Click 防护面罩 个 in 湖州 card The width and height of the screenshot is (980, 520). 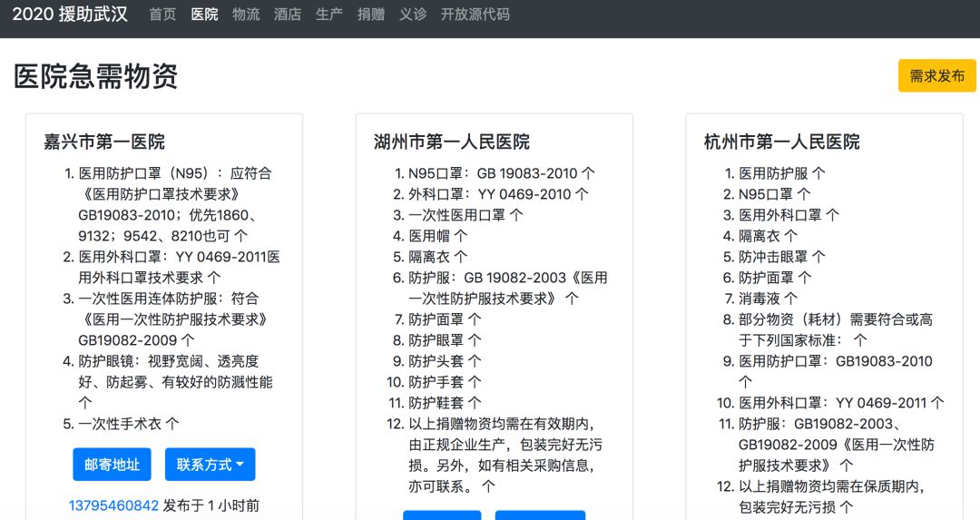tap(445, 319)
